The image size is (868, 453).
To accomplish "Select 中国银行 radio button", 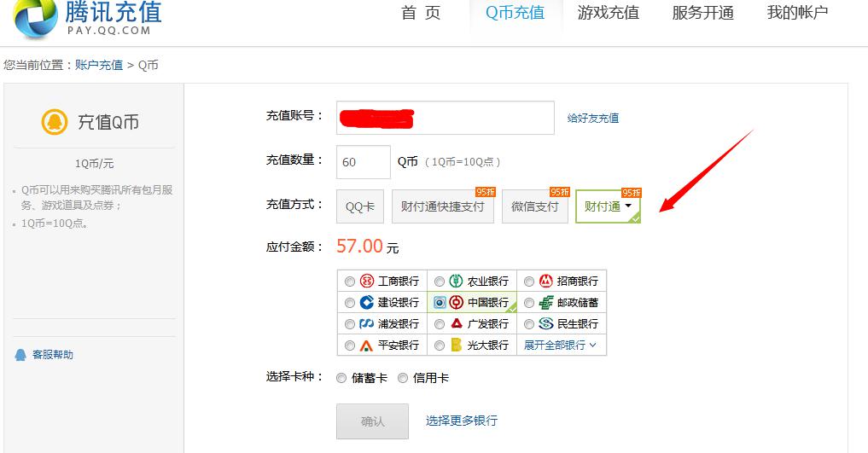I will coord(440,303).
